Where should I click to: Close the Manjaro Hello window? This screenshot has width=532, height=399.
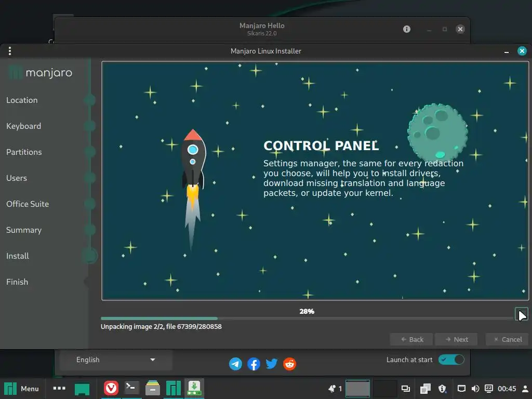pos(460,29)
